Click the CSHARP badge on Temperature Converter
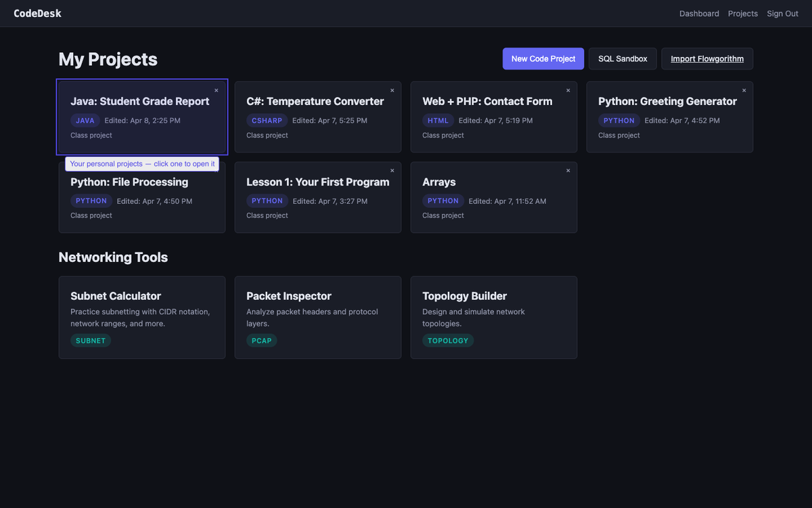Viewport: 812px width, 508px height. tap(267, 120)
